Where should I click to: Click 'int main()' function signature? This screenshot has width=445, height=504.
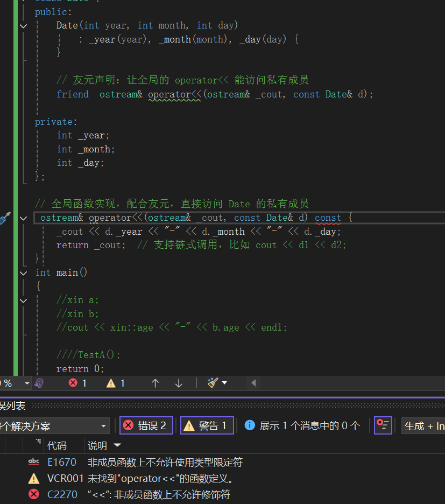(61, 273)
